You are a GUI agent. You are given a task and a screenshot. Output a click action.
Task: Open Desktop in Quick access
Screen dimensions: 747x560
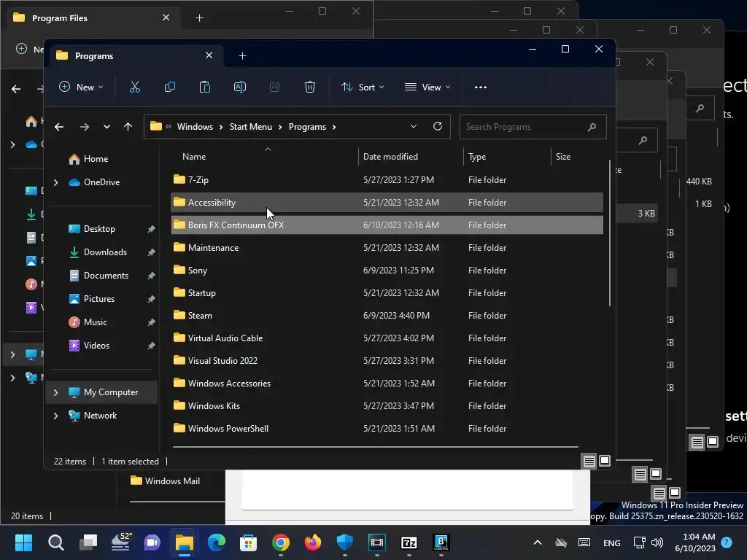pos(99,229)
